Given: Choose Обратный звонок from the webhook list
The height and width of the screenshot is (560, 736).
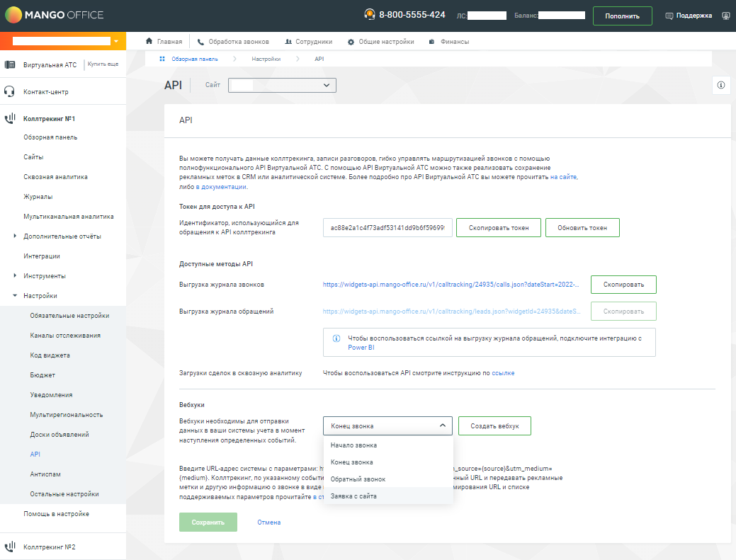Looking at the screenshot, I should pos(358,479).
